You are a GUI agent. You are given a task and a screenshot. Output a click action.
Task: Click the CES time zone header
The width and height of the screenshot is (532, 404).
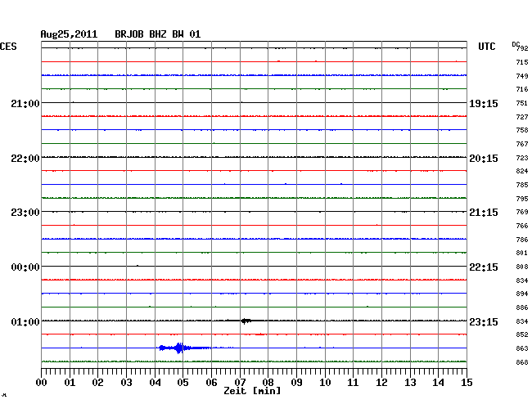tap(8, 47)
